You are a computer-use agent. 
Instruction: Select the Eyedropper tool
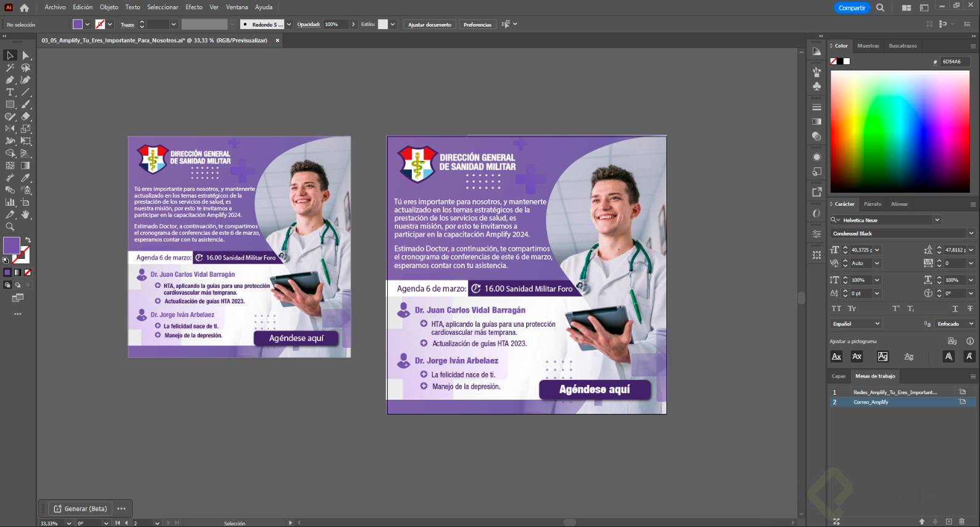(x=26, y=178)
